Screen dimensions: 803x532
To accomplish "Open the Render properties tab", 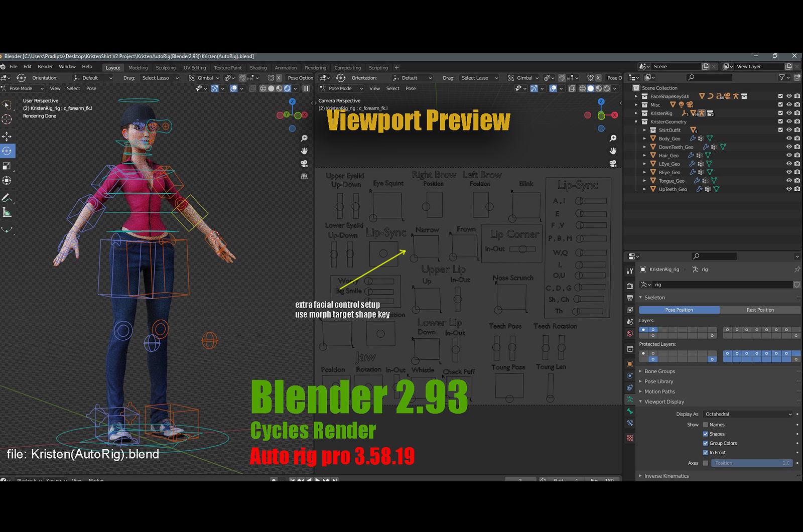I will tap(630, 286).
